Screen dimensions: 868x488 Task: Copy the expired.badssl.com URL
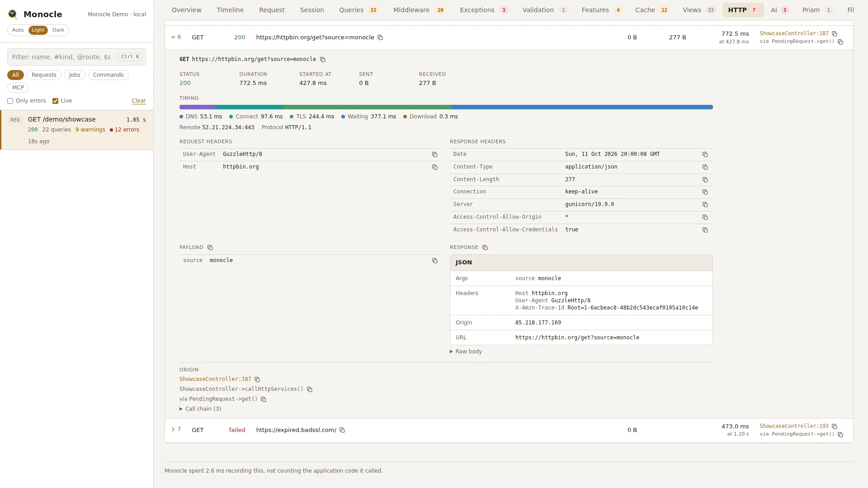pos(342,430)
